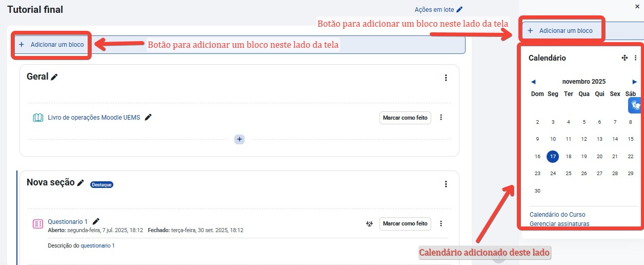The height and width of the screenshot is (265, 644).
Task: Click the Tutorial final course heading
Action: pos(35,9)
